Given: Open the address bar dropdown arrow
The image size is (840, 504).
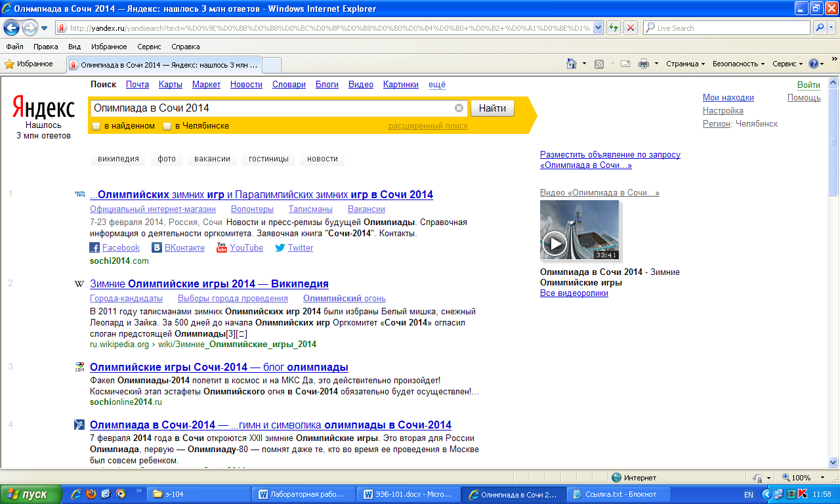Looking at the screenshot, I should point(598,28).
